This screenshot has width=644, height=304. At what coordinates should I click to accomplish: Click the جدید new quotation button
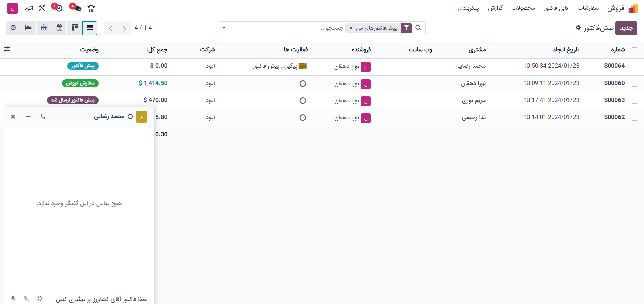coord(626,28)
